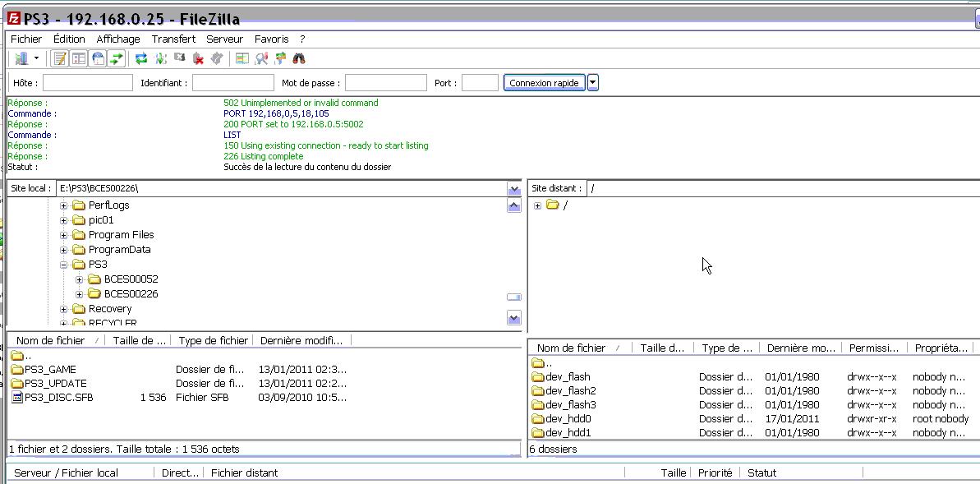This screenshot has height=484, width=980.
Task: Reconnect to the last server icon
Action: point(216,59)
